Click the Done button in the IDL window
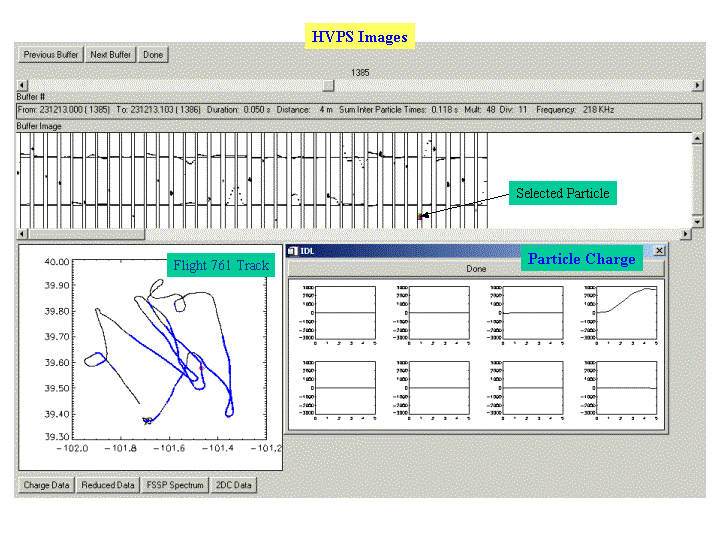 476,269
